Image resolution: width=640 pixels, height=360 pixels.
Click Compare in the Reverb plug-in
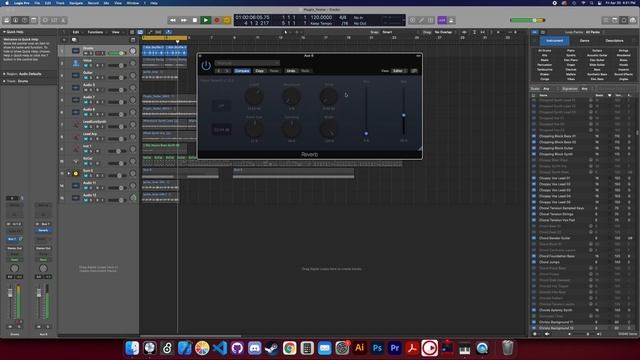click(242, 71)
